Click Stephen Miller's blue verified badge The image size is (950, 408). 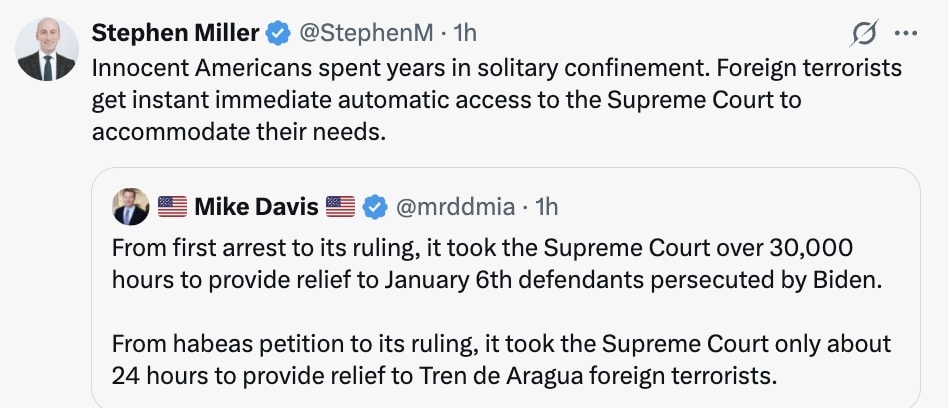[x=277, y=33]
